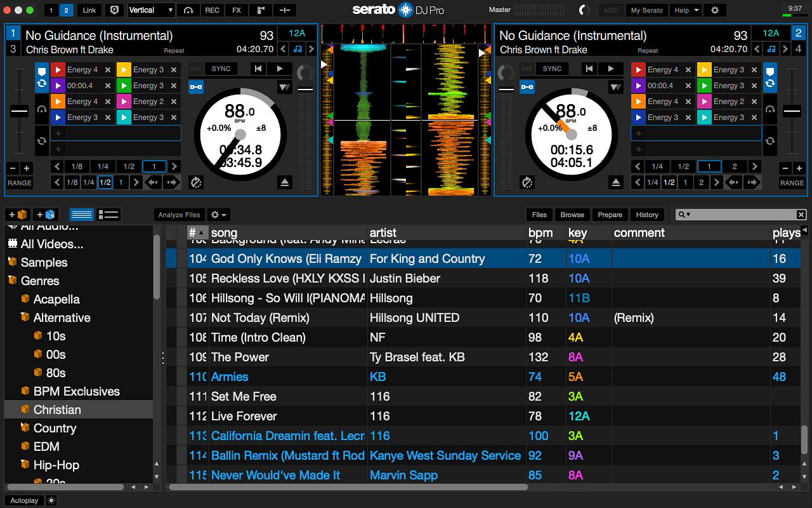Eject the track from the left deck
The image size is (812, 508).
click(285, 182)
